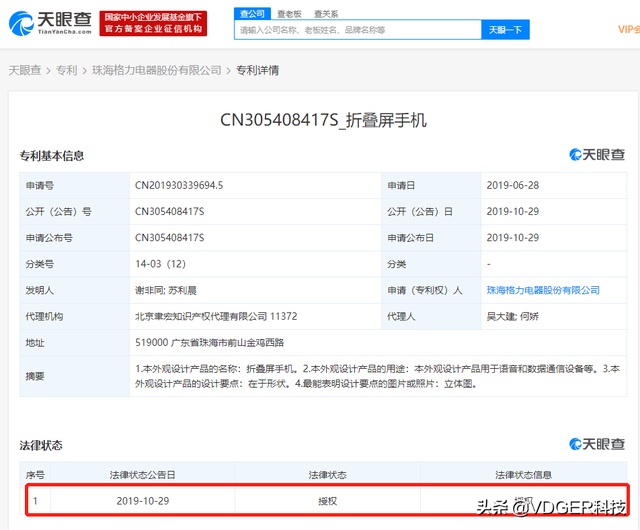Focus the company name search field
Image resolution: width=640 pixels, height=530 pixels.
coord(358,30)
